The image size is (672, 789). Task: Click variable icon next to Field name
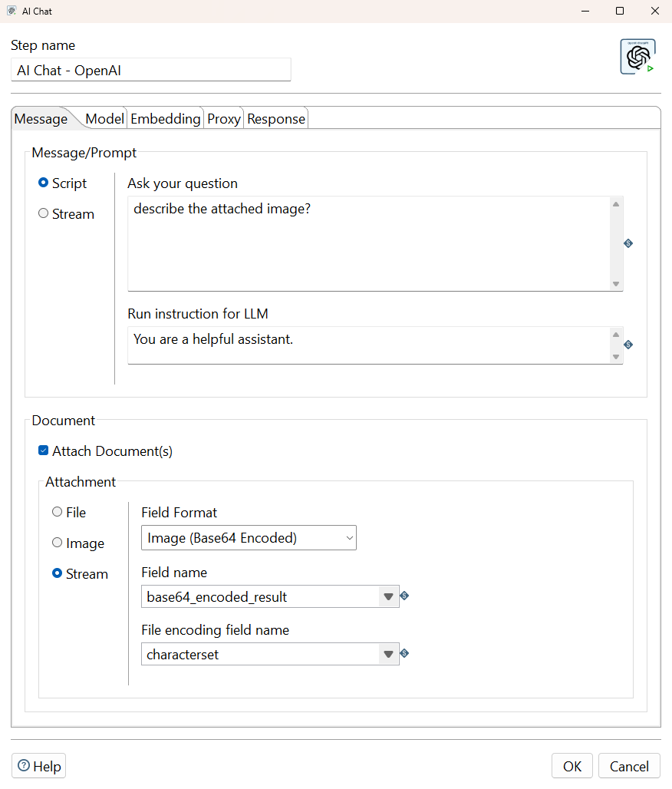(404, 596)
